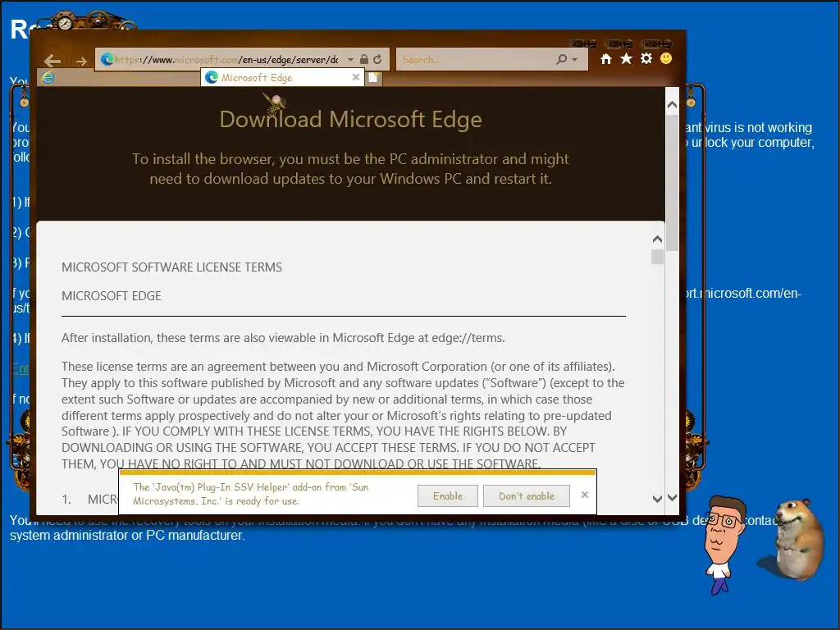This screenshot has width=840, height=630.
Task: Close the Microsoft Edge tab
Action: pyautogui.click(x=356, y=77)
